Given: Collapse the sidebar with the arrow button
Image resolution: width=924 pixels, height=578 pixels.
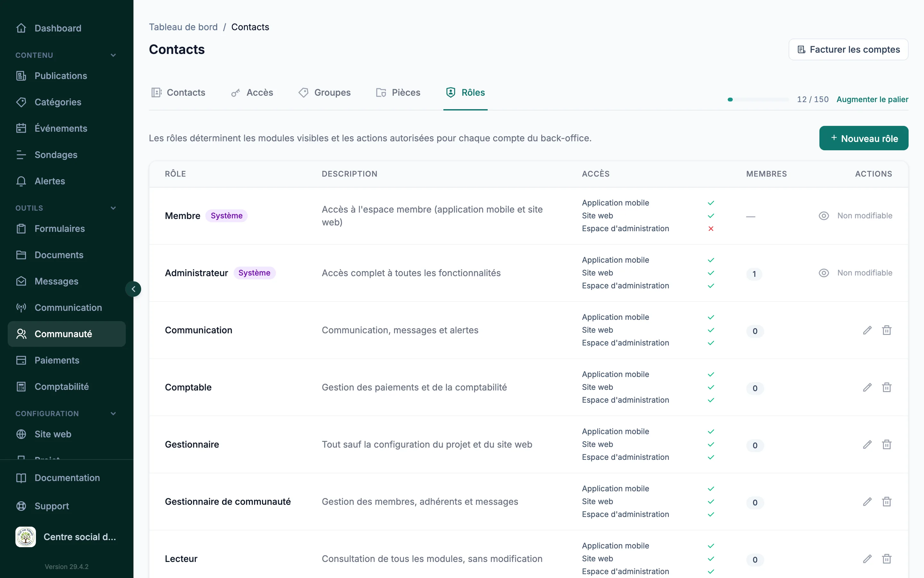Looking at the screenshot, I should [133, 289].
